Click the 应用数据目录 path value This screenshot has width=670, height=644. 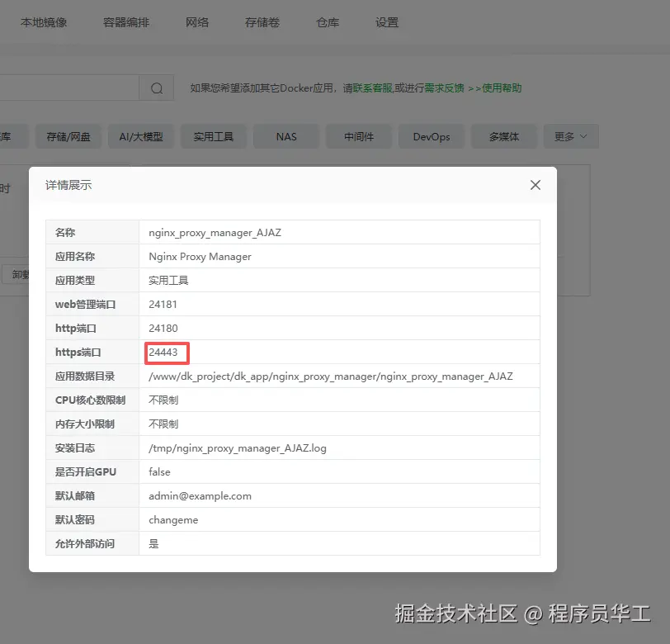click(x=331, y=376)
